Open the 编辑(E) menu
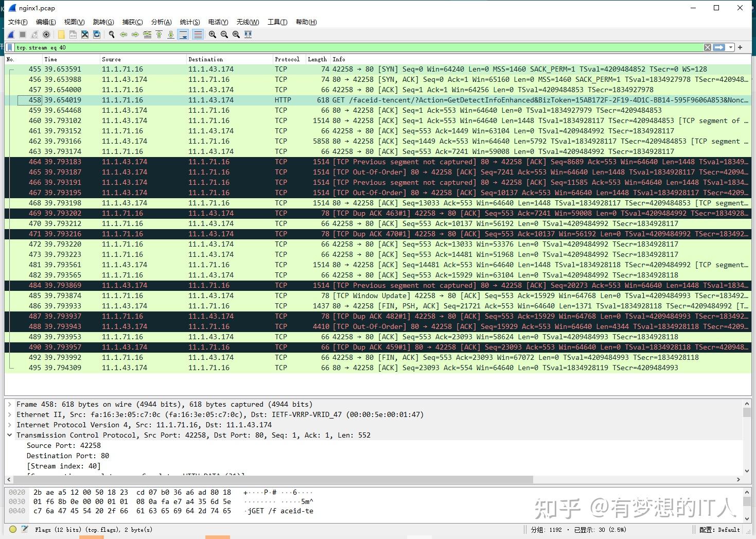This screenshot has width=756, height=539. coord(46,22)
